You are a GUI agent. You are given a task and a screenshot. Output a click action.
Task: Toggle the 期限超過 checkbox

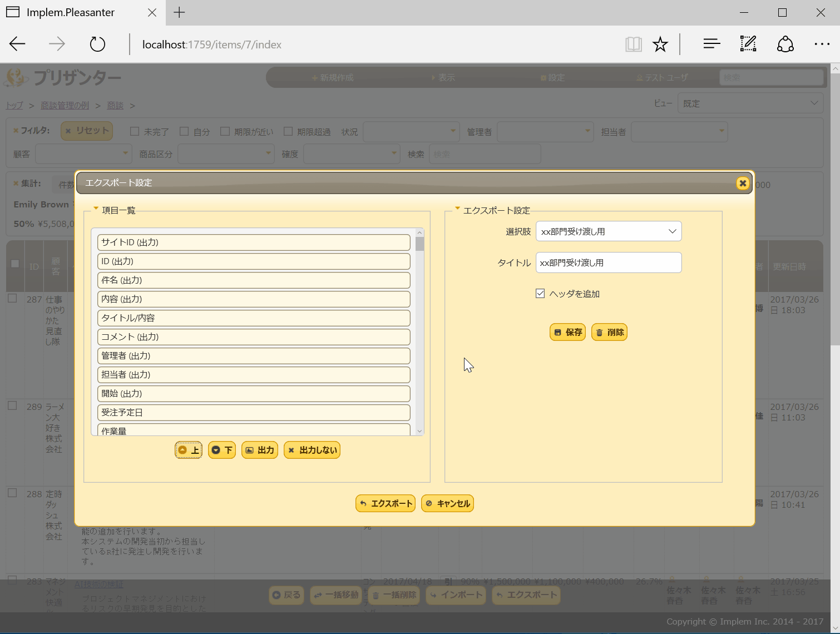pyautogui.click(x=288, y=131)
